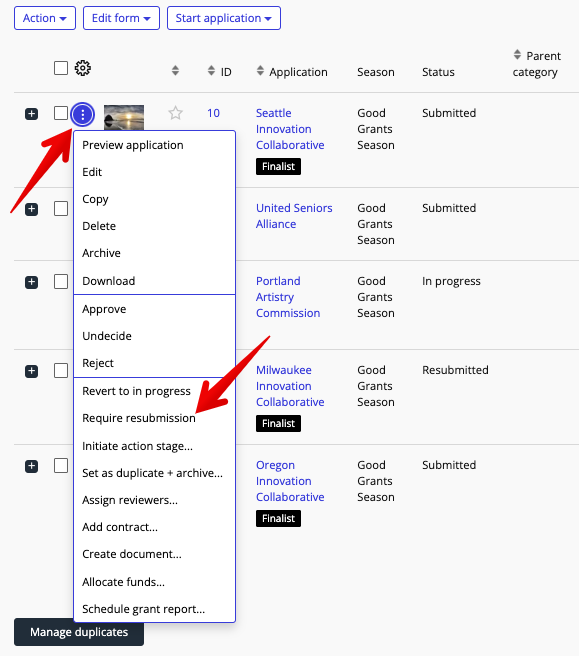Star the Seattle Innovation Collaborative application

[x=175, y=113]
